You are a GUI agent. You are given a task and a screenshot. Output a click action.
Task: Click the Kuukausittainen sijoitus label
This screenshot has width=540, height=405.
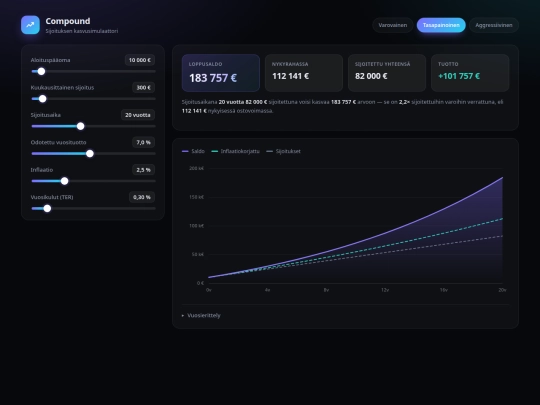coord(62,87)
